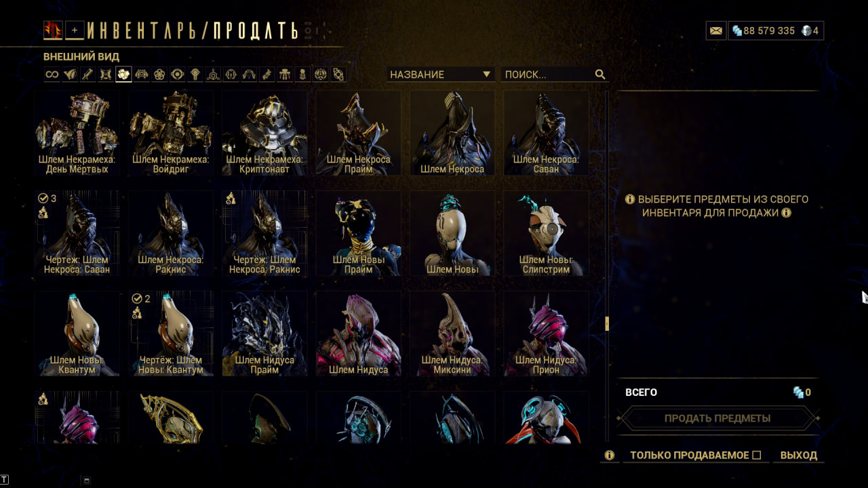Click the Поиск search field
868x488 pixels.
[548, 75]
